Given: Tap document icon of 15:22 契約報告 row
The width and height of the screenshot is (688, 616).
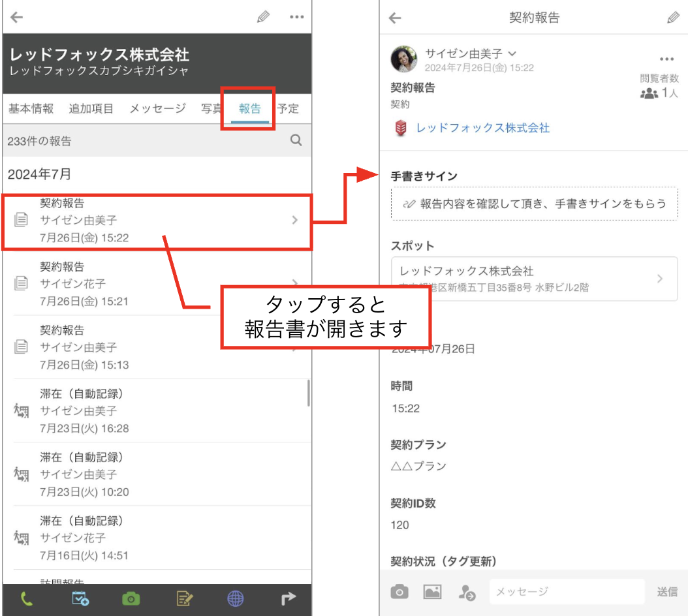Looking at the screenshot, I should [x=21, y=219].
